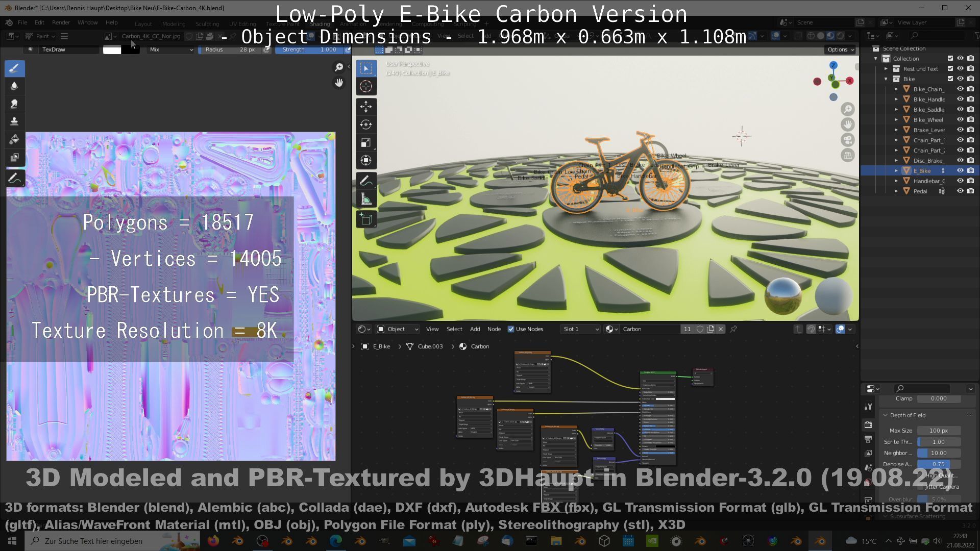Open the Mix blend mode dropdown

pos(171,49)
